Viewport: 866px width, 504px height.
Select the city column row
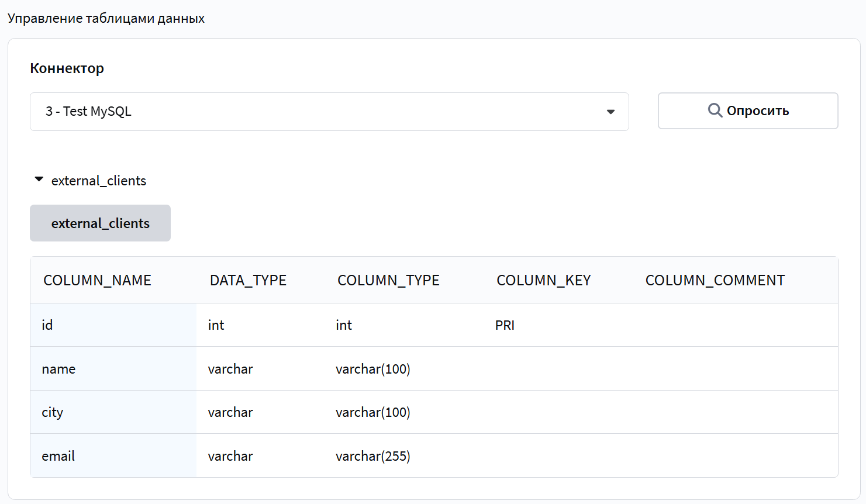[x=434, y=412]
